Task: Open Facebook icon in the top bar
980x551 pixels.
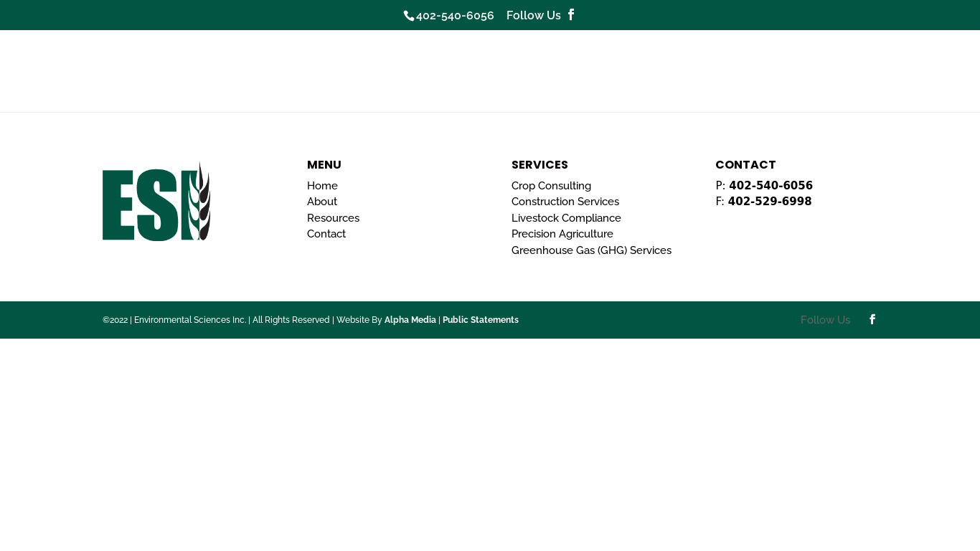Action: pos(571,14)
